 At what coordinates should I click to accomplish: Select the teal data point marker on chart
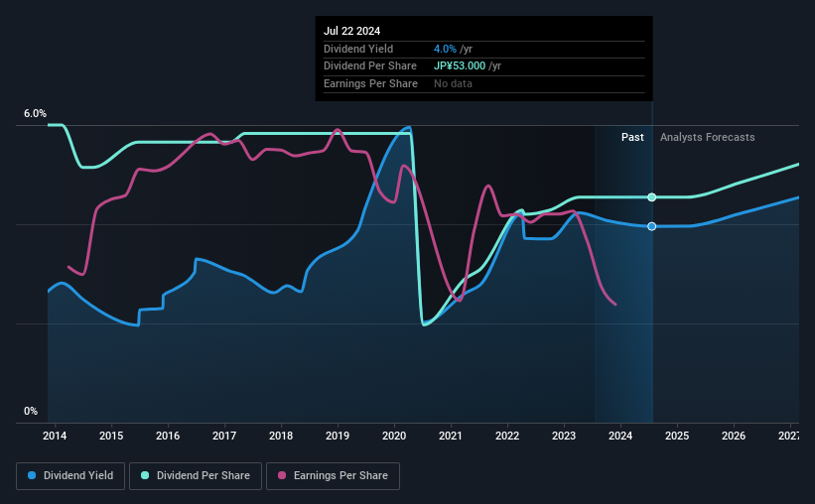[x=652, y=197]
